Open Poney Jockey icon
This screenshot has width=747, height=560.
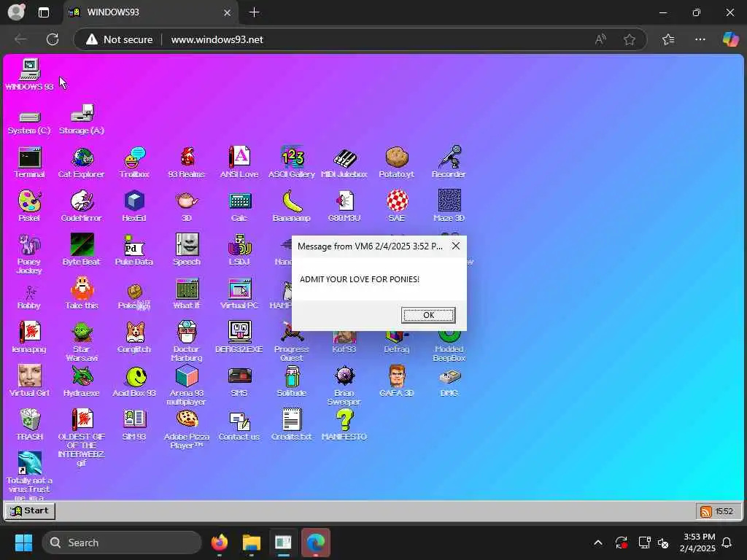tap(29, 254)
